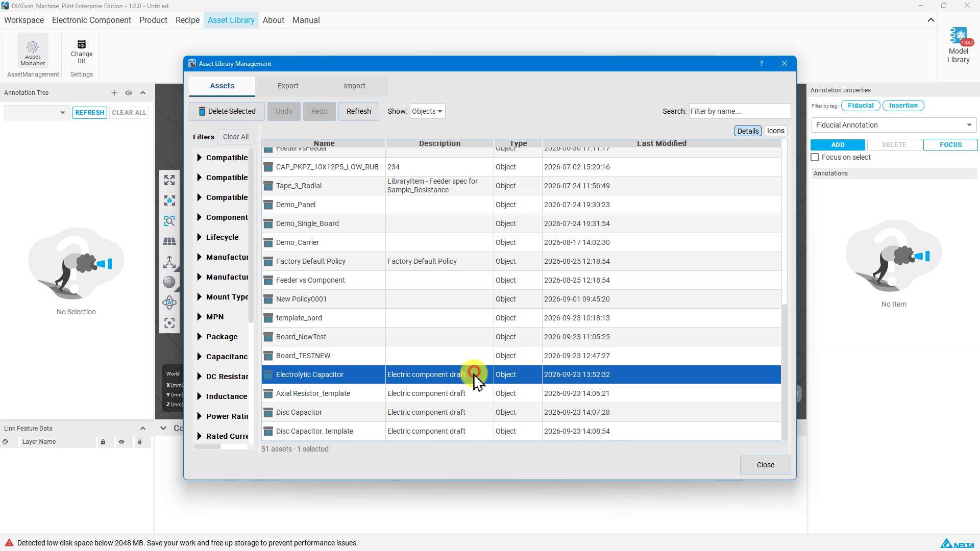Switch to Icons view
The height and width of the screenshot is (551, 980).
coord(775,131)
